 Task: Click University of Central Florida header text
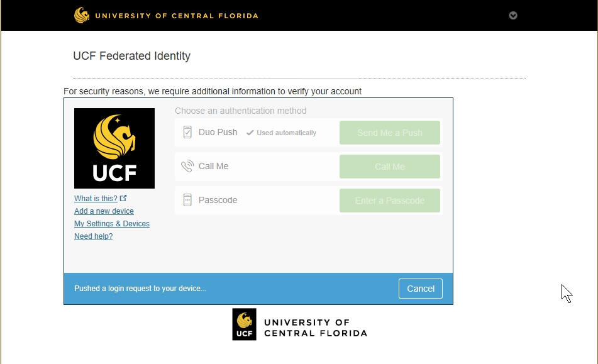[x=177, y=16]
